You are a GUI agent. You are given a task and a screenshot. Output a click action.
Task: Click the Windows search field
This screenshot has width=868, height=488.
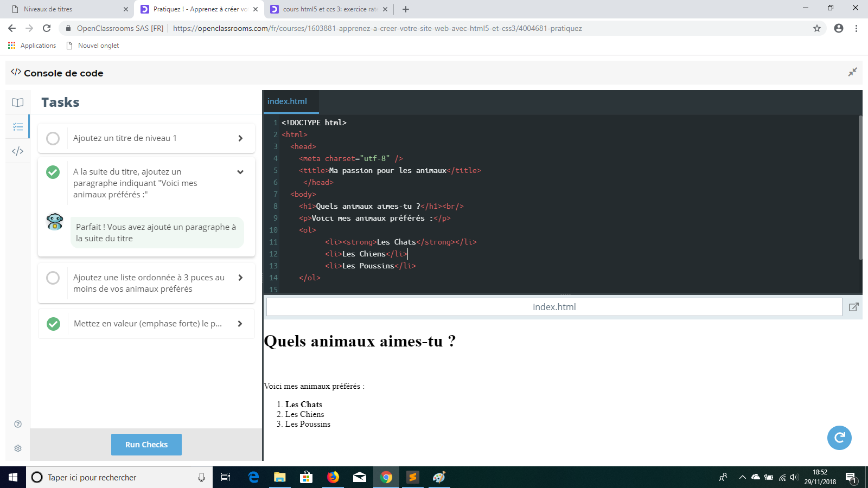click(108, 477)
